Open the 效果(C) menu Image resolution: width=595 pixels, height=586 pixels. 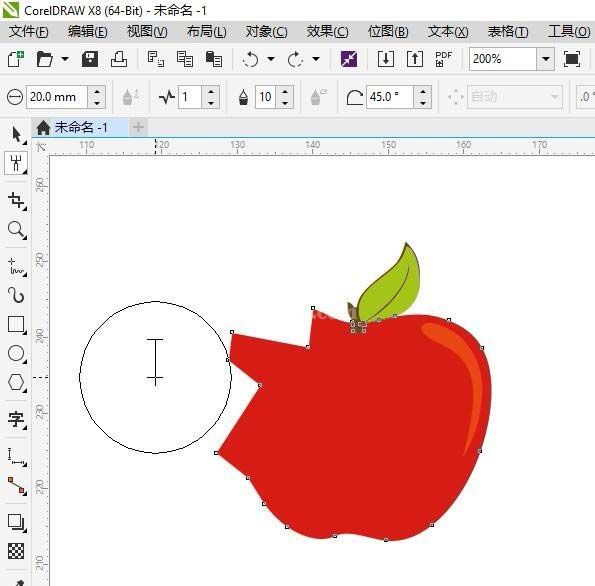[x=327, y=32]
